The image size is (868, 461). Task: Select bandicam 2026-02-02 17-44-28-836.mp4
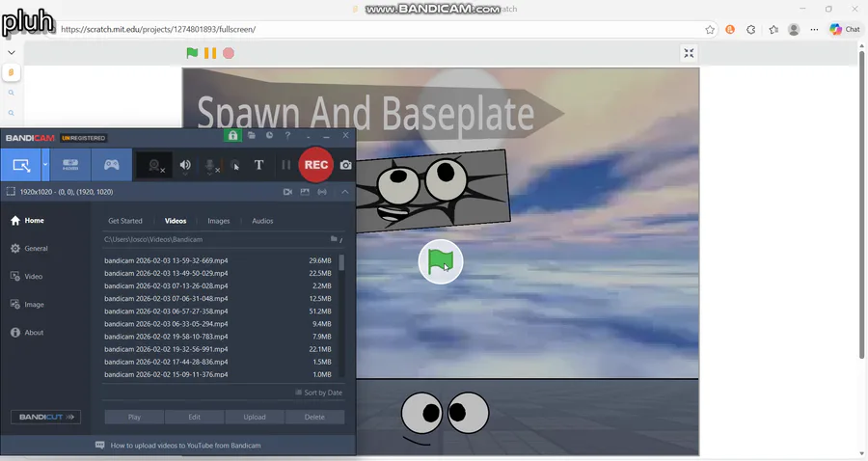[x=218, y=362]
